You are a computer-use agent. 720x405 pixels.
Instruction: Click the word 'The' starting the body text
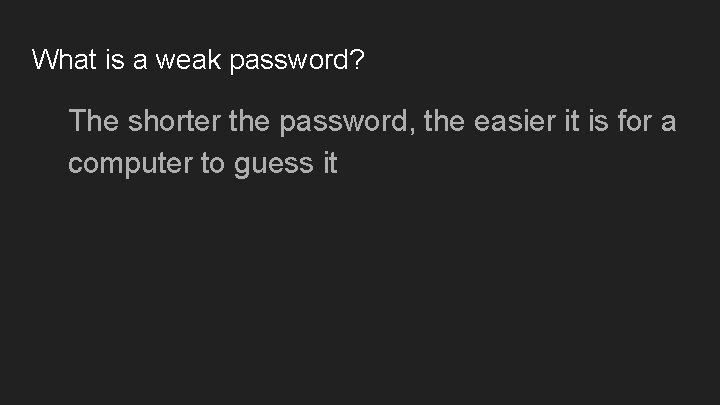(x=94, y=121)
